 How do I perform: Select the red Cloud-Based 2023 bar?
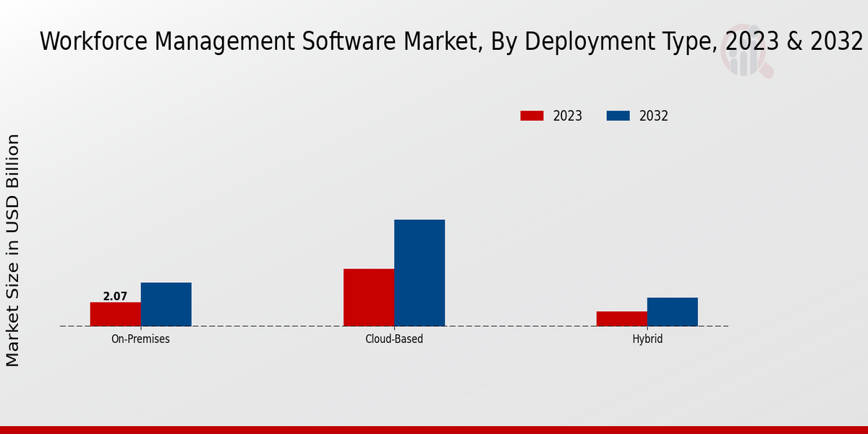click(x=369, y=297)
